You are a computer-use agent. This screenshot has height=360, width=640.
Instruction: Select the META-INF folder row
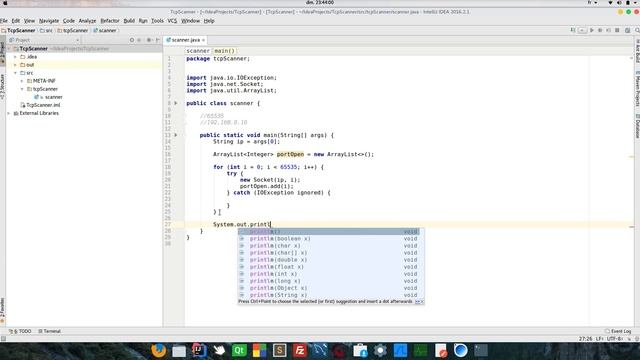point(84,81)
